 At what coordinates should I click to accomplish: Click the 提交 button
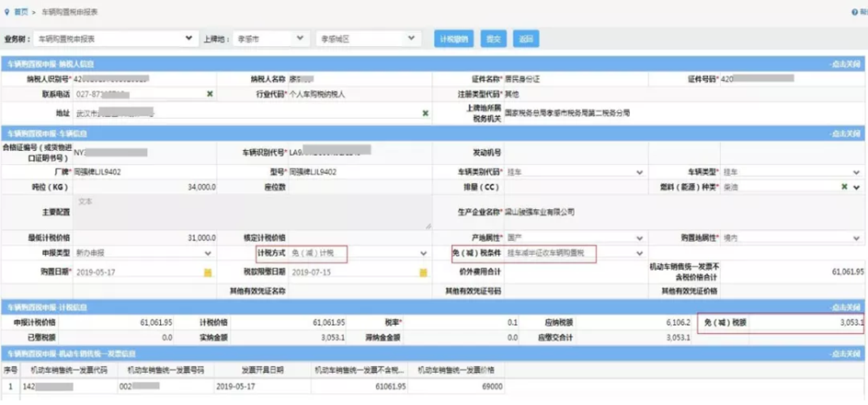493,39
